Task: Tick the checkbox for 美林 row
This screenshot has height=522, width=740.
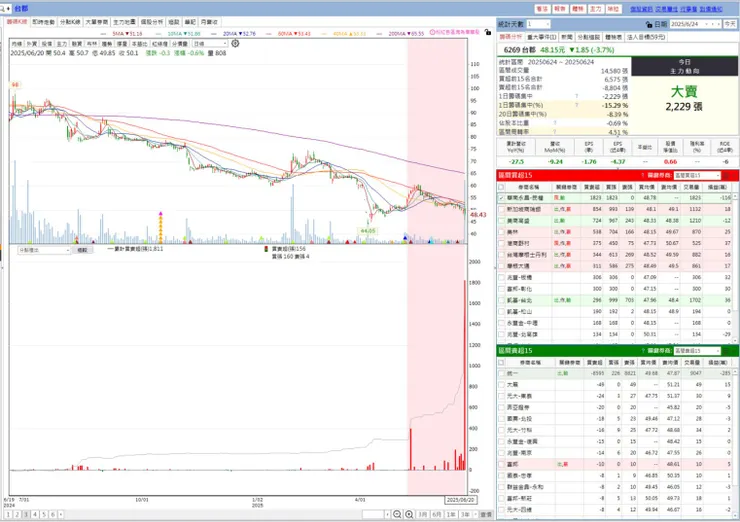Action: pos(501,232)
